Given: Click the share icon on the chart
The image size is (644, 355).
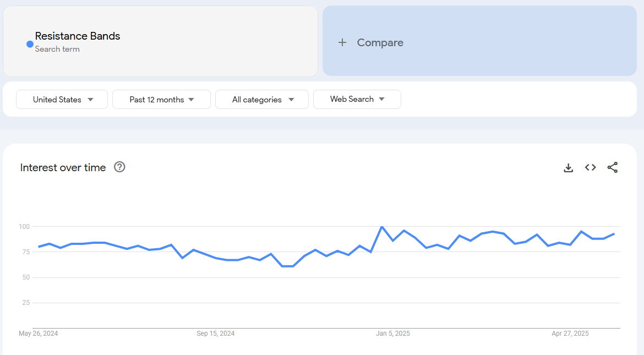Looking at the screenshot, I should point(613,168).
